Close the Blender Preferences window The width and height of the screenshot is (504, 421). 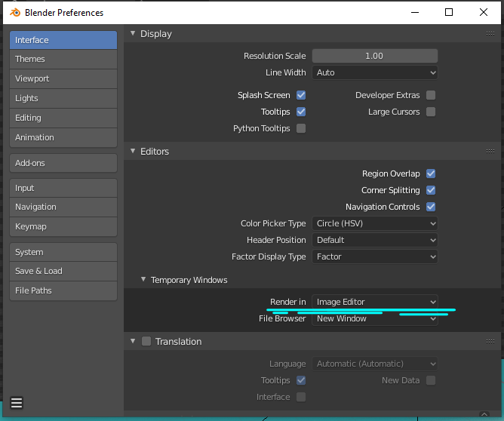coord(484,13)
